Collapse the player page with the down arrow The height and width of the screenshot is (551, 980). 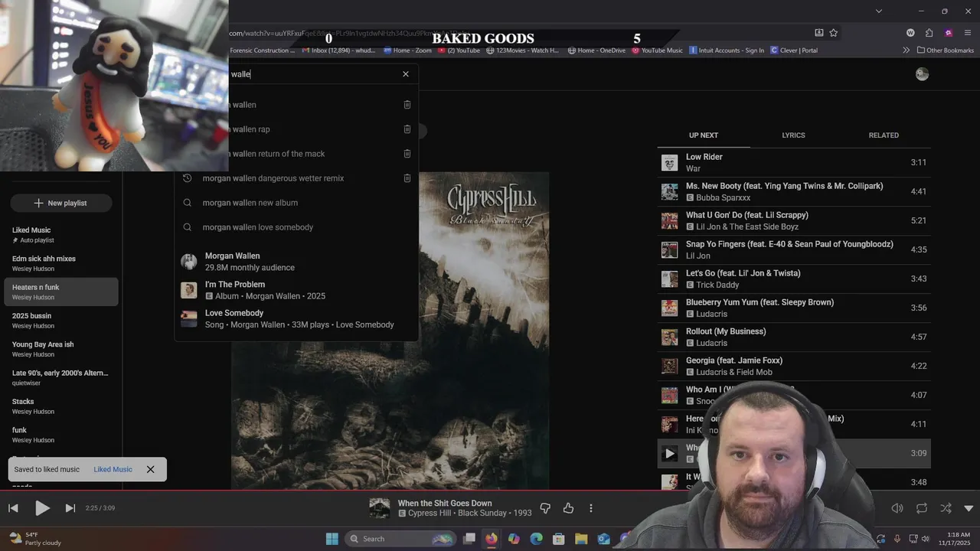point(969,508)
